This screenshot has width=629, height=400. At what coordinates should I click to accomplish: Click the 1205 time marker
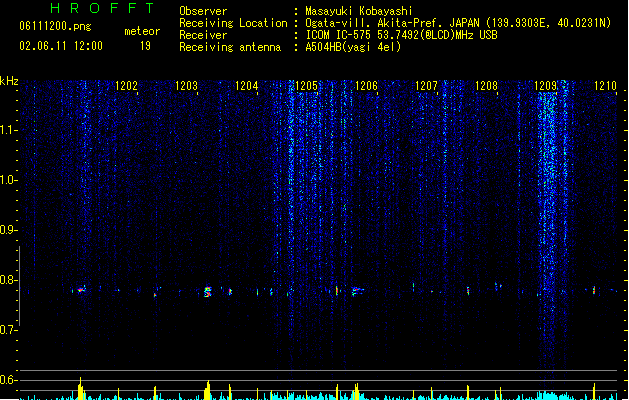pos(306,86)
